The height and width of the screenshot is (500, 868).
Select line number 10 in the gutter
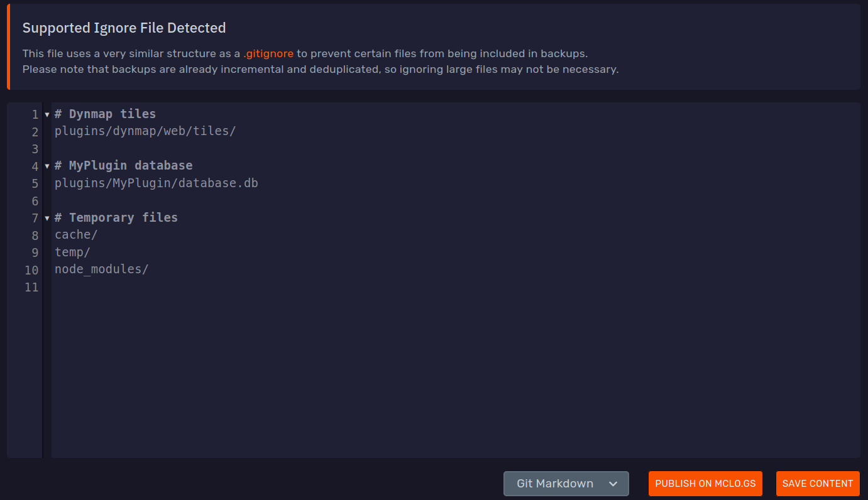click(31, 270)
